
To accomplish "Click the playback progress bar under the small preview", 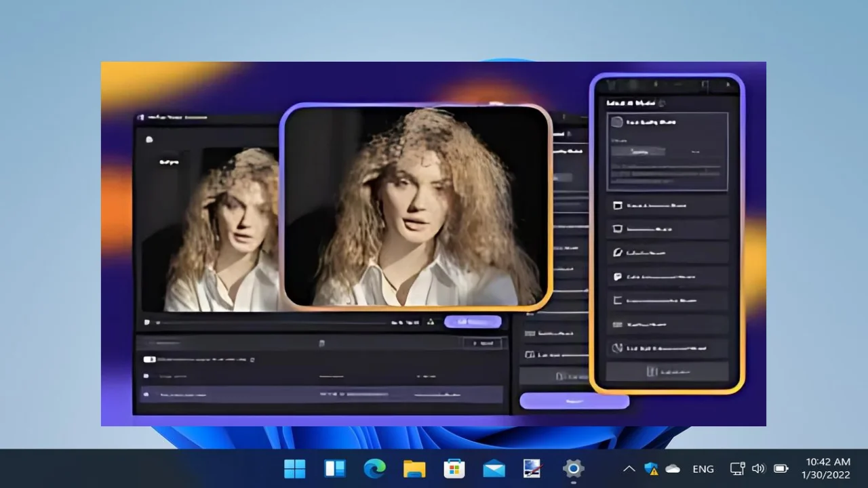I will point(271,323).
